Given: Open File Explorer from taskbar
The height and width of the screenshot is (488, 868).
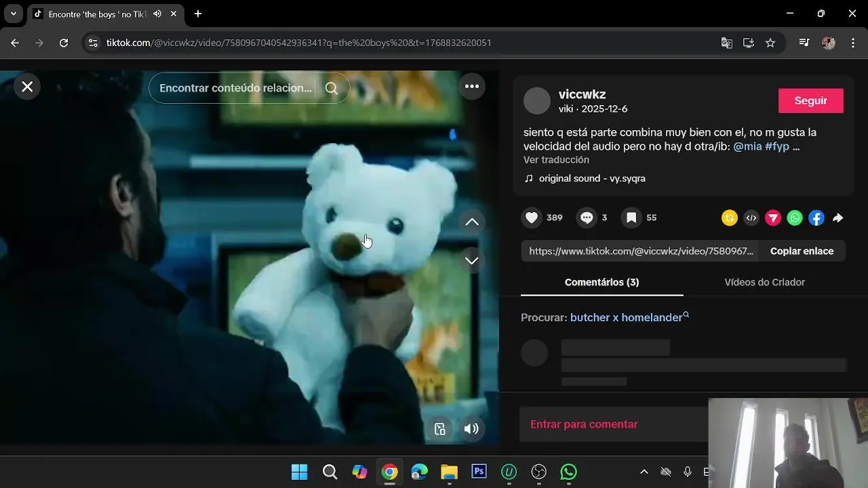Looking at the screenshot, I should tap(449, 472).
